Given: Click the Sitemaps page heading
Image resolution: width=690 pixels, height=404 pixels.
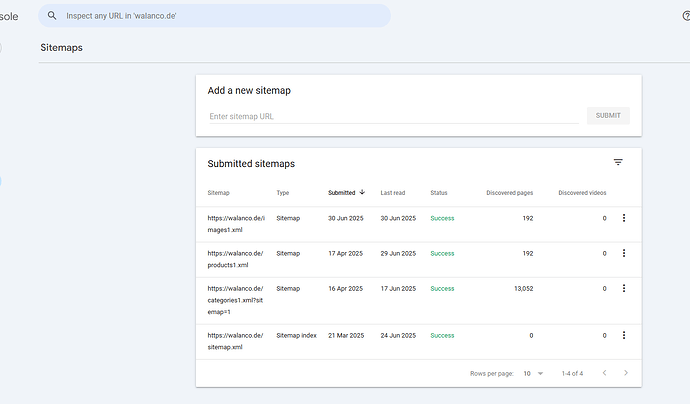Looking at the screenshot, I should (x=61, y=48).
